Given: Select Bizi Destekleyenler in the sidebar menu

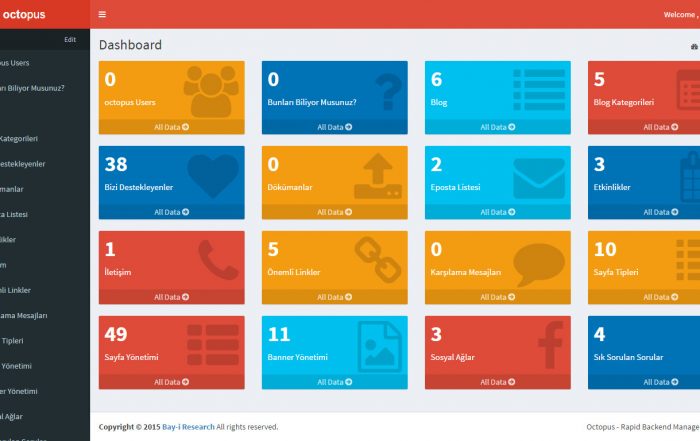Looking at the screenshot, I should point(22,163).
